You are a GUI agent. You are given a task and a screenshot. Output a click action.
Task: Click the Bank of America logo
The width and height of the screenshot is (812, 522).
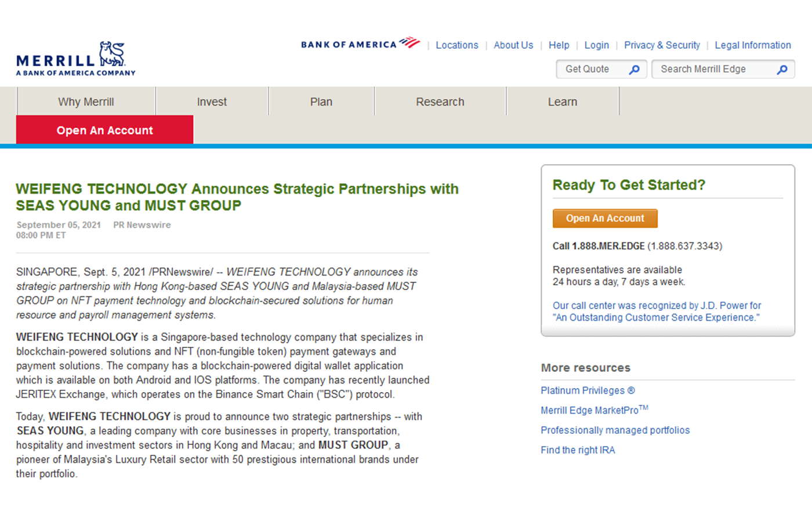(x=360, y=43)
